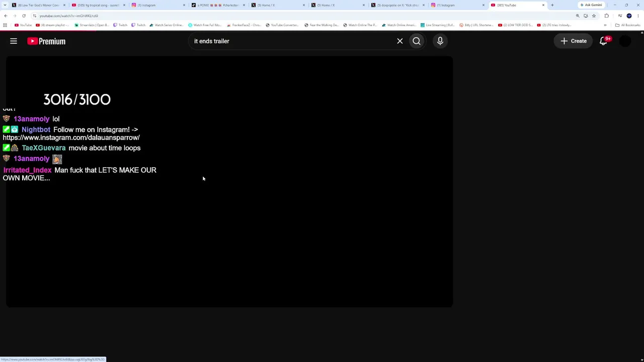Open the LTG tries itslowly bookmark
Screen dimensions: 644x362
click(554, 25)
